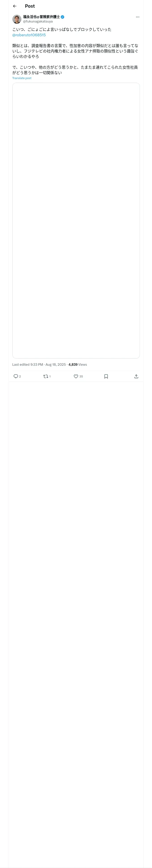This screenshot has height=868, width=152.
Task: Click the 4,839 Views count
Action: 77,364
